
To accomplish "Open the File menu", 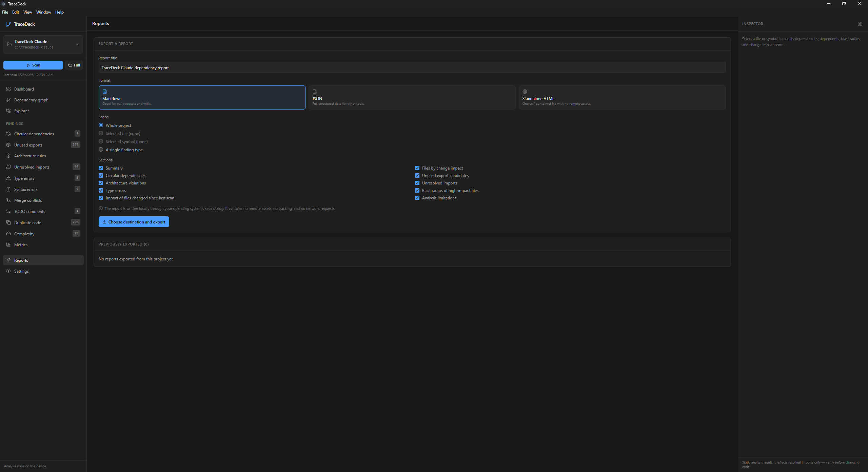I will pyautogui.click(x=5, y=12).
